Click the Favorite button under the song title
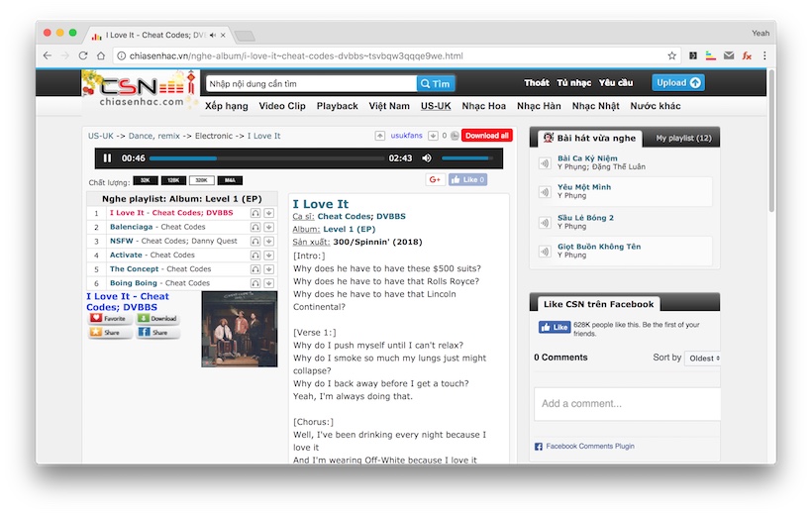812x515 pixels. coord(110,318)
